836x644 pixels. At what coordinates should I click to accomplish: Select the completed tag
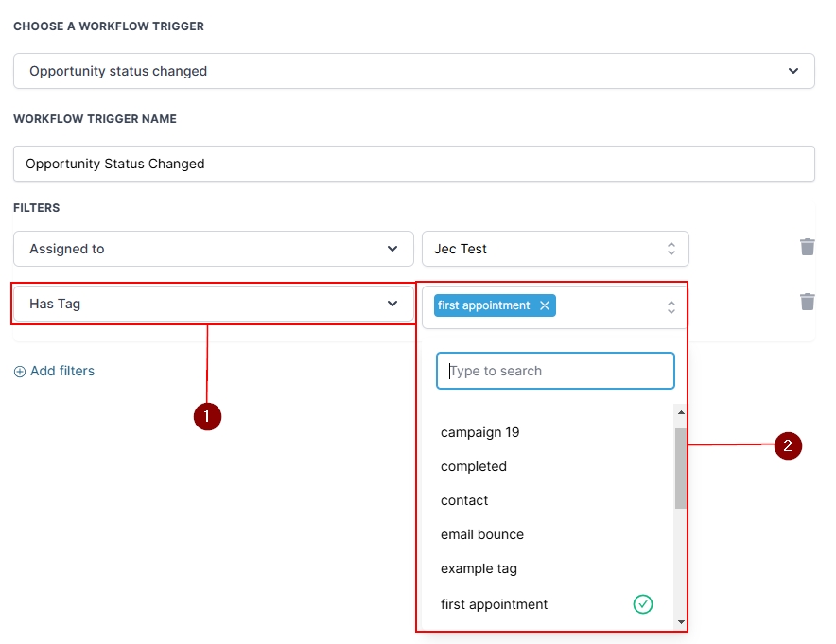(474, 466)
